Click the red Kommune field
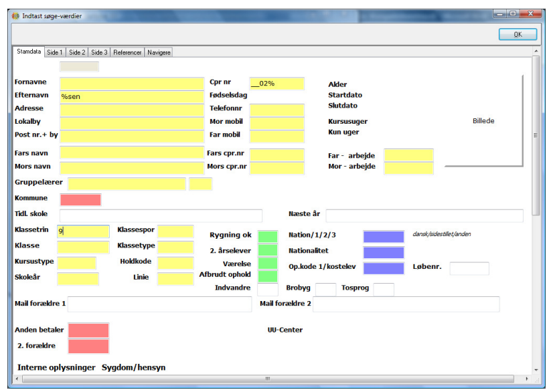Viewport: 549px width, 392px height. (80, 199)
